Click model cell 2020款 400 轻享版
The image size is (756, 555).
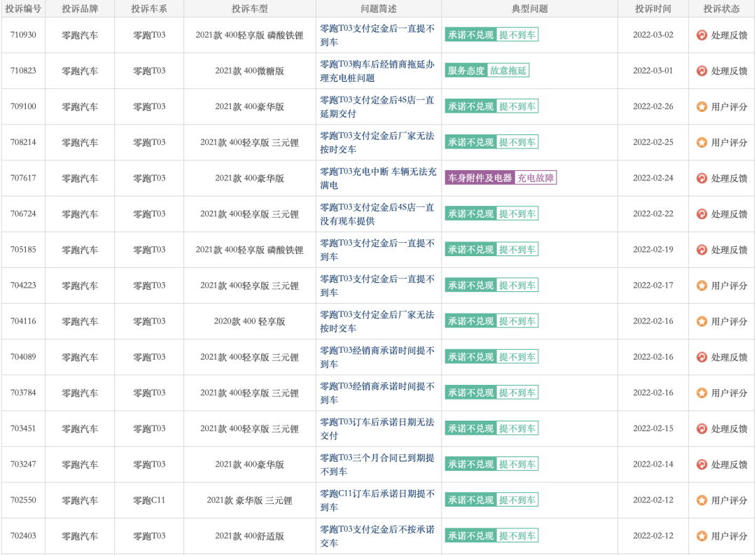point(249,321)
